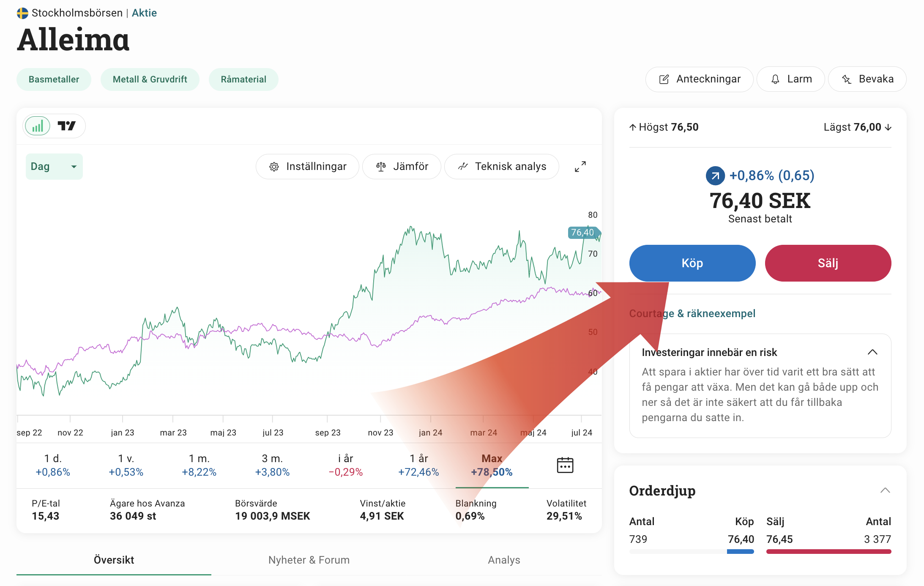
Task: Open Teknisk analys tool
Action: (x=502, y=167)
